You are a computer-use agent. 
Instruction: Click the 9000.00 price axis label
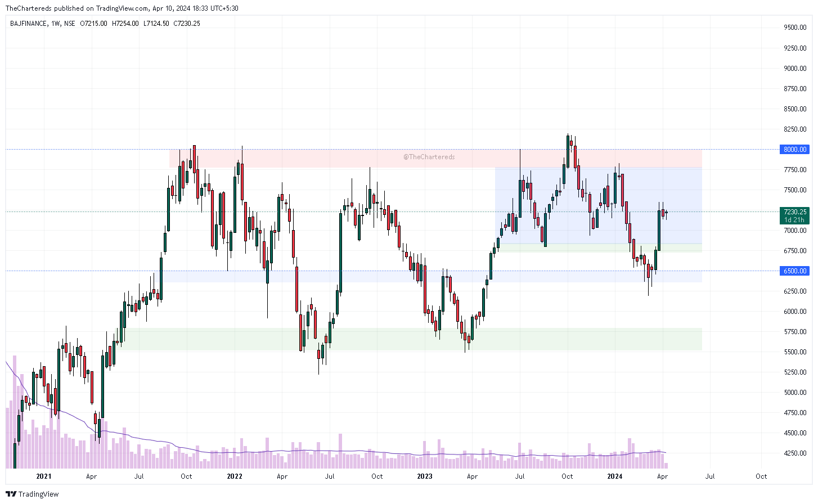click(x=795, y=69)
